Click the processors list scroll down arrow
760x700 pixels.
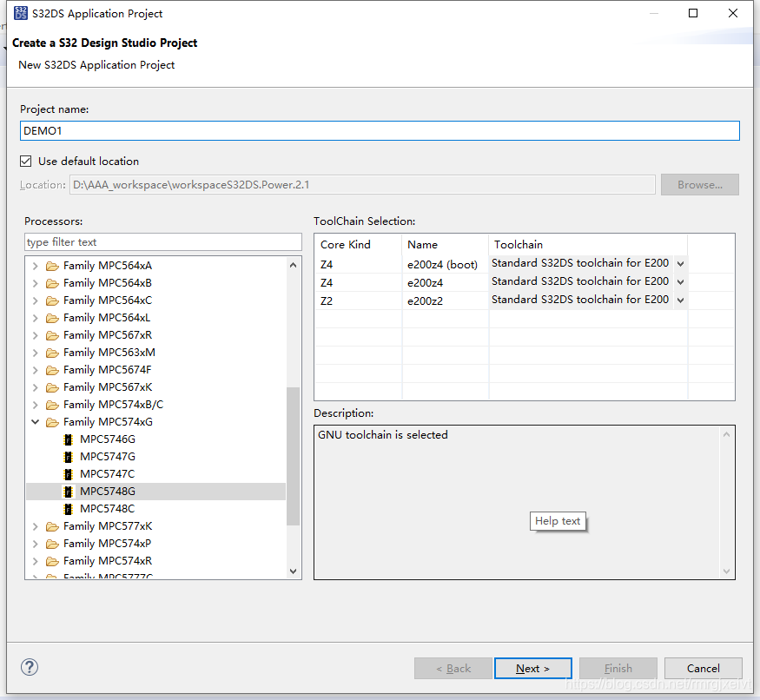click(x=293, y=571)
